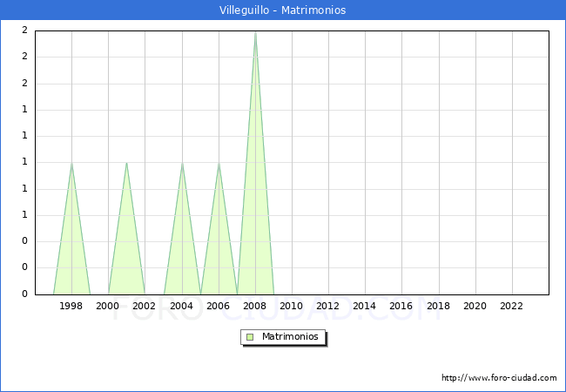The width and height of the screenshot is (566, 392).
Task: Click the green Matrimonios legend swatch
Action: click(x=250, y=337)
